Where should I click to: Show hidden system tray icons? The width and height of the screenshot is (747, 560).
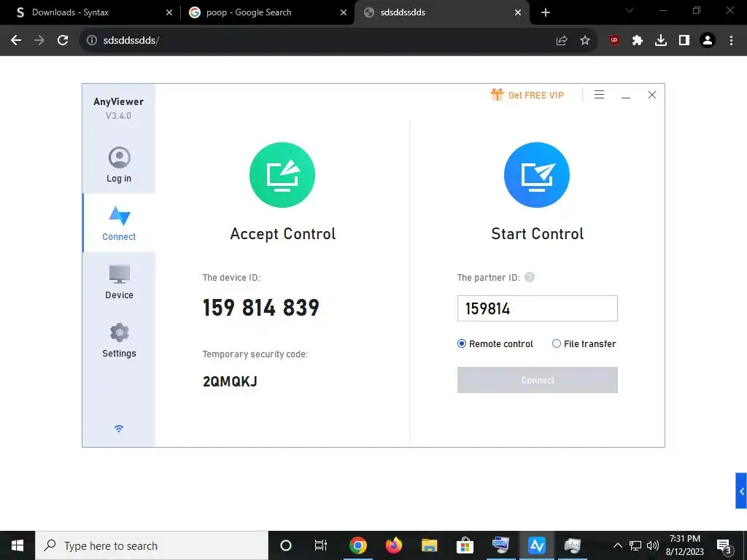click(x=617, y=545)
